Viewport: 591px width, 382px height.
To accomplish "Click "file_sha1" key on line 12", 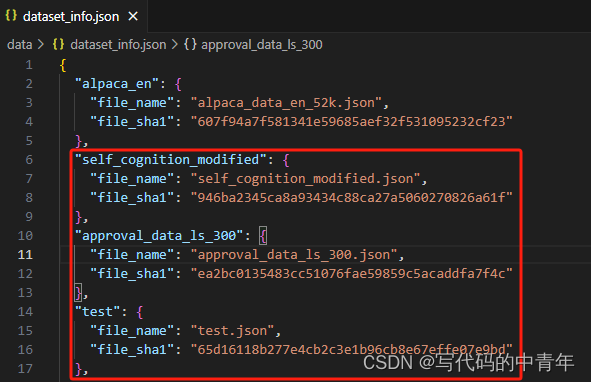I will click(x=132, y=273).
